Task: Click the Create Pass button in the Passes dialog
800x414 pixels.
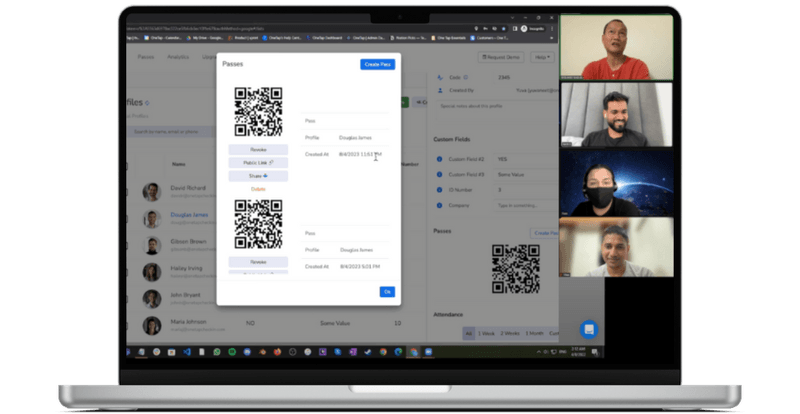Action: click(377, 64)
